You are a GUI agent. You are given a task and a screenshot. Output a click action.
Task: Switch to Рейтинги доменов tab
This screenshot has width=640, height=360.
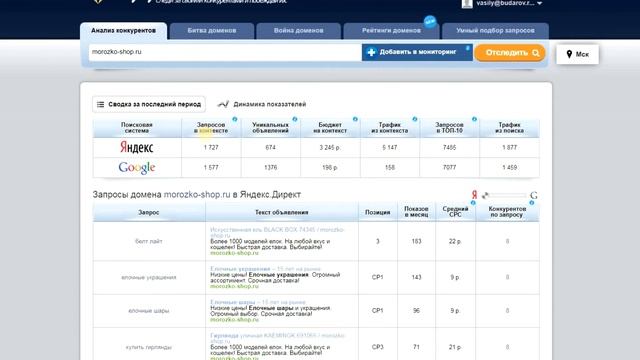click(x=391, y=31)
